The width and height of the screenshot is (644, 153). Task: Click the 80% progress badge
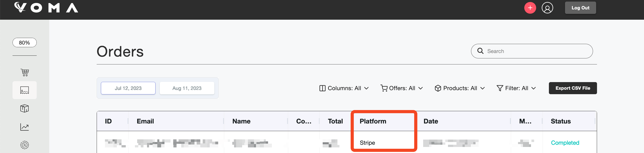(x=24, y=42)
